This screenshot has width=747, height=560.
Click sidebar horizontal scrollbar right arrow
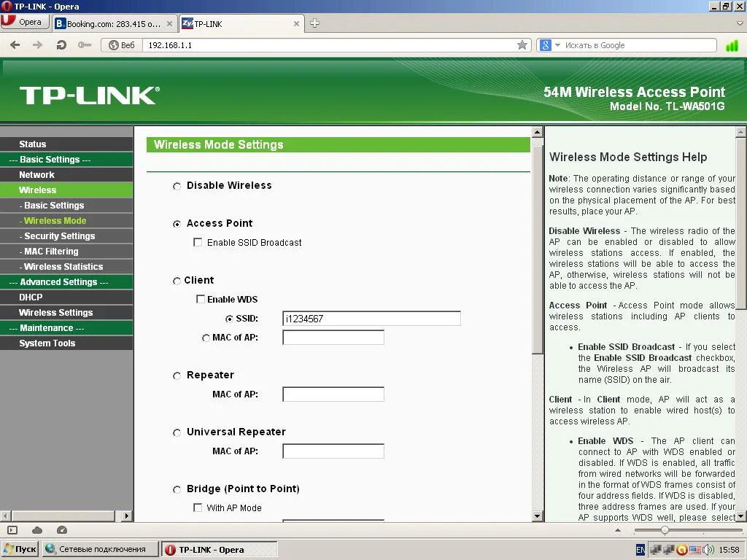click(126, 516)
